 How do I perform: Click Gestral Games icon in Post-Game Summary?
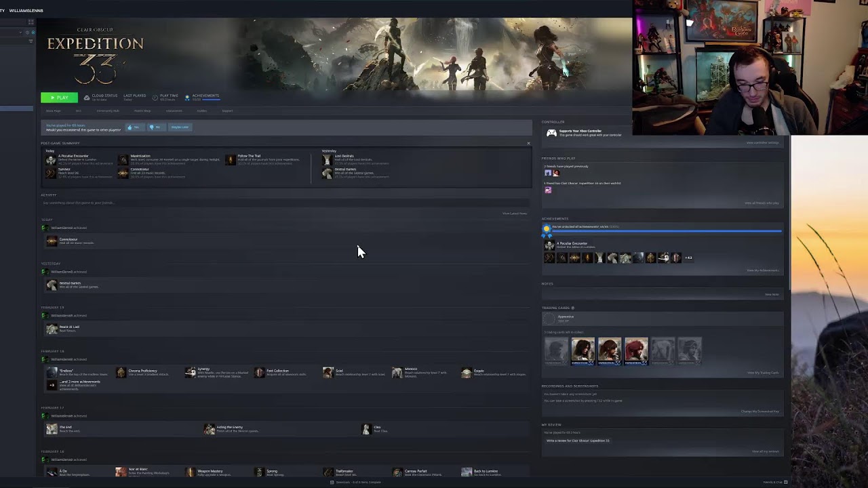(327, 173)
